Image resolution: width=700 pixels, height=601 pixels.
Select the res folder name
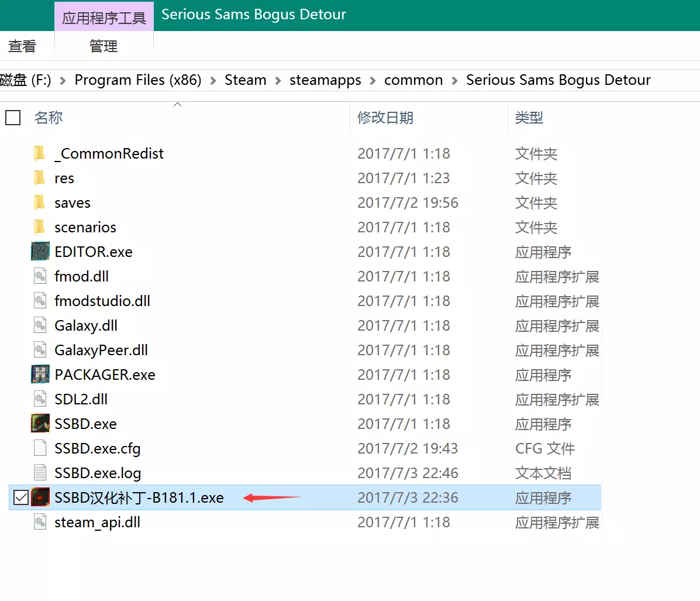64,178
